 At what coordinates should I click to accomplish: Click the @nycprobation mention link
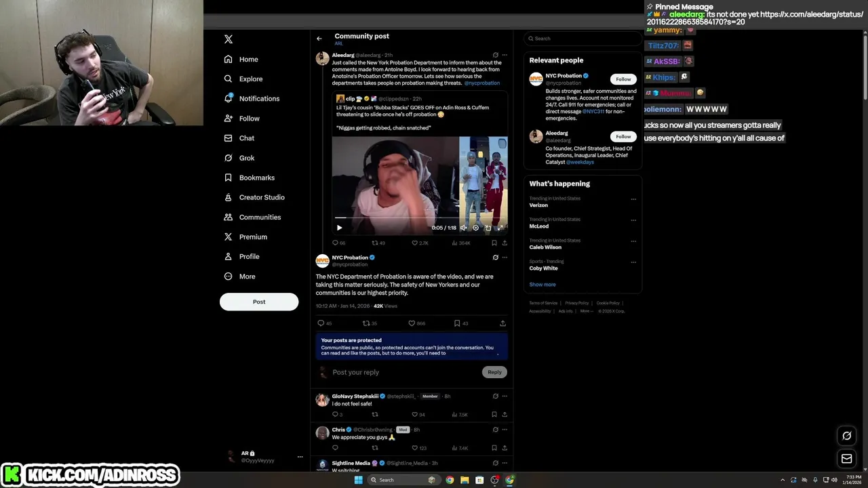pyautogui.click(x=482, y=83)
